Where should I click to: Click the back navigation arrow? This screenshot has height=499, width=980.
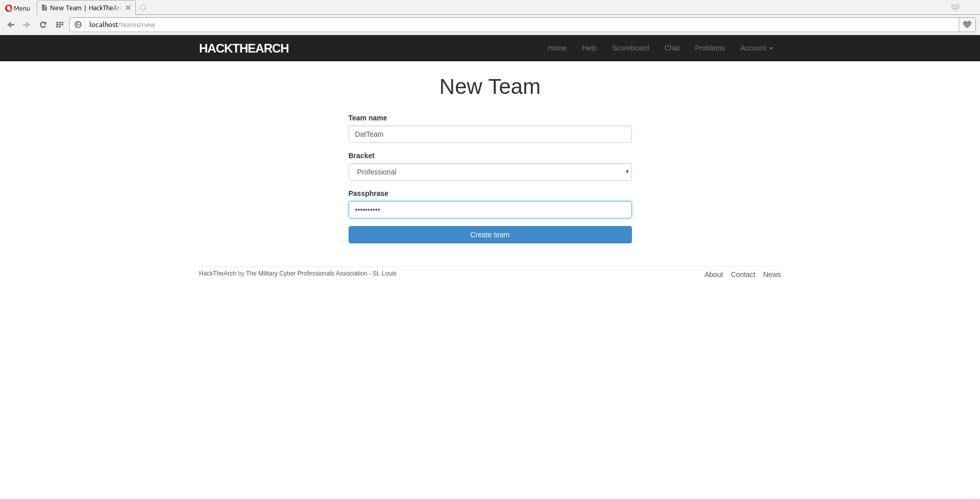tap(11, 24)
